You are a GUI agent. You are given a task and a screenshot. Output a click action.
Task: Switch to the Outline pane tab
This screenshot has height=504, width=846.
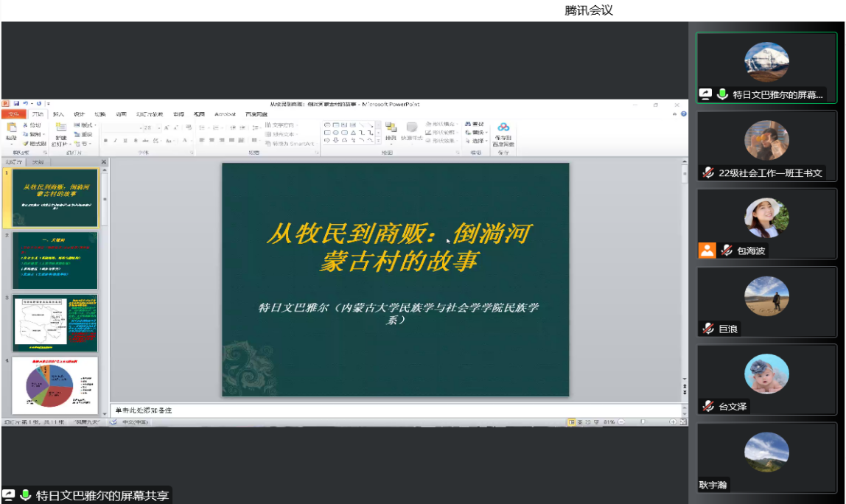tap(38, 161)
